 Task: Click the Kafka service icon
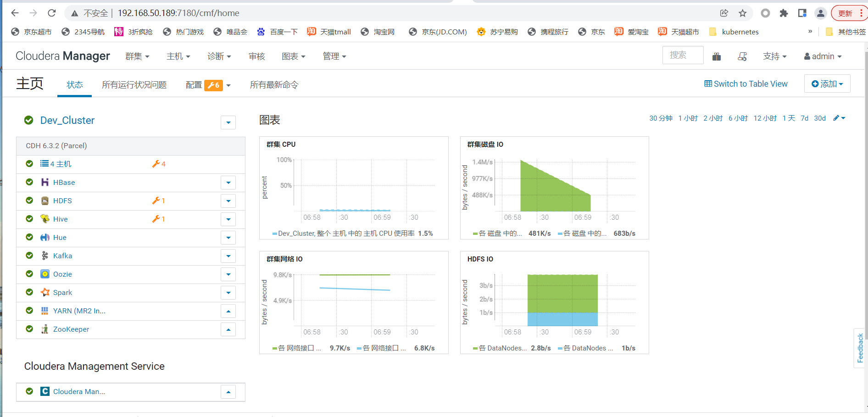(x=45, y=256)
